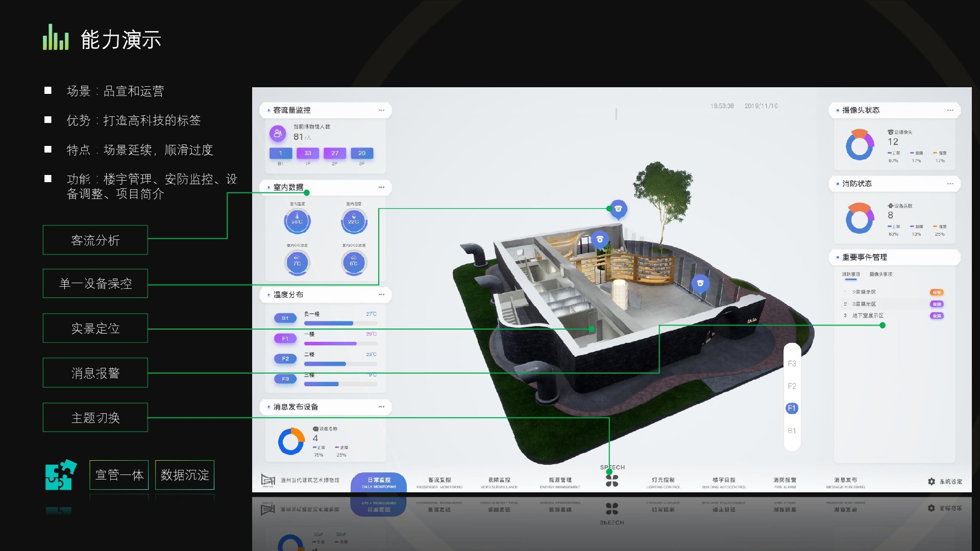The height and width of the screenshot is (551, 980).
Task: Click the 系统设定 label
Action: (951, 482)
